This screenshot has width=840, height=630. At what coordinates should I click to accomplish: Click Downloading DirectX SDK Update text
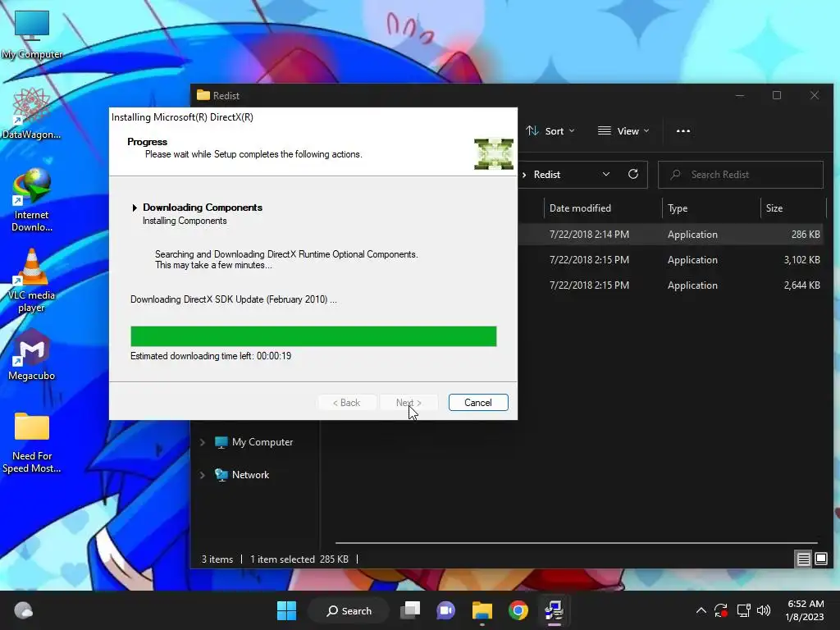[x=234, y=299]
